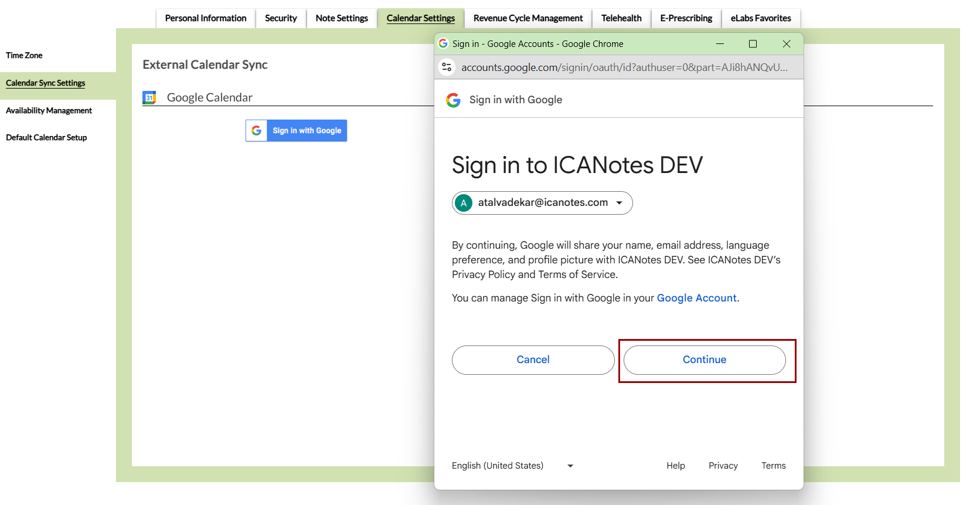
Task: Click the account avatar letter A
Action: coord(464,203)
